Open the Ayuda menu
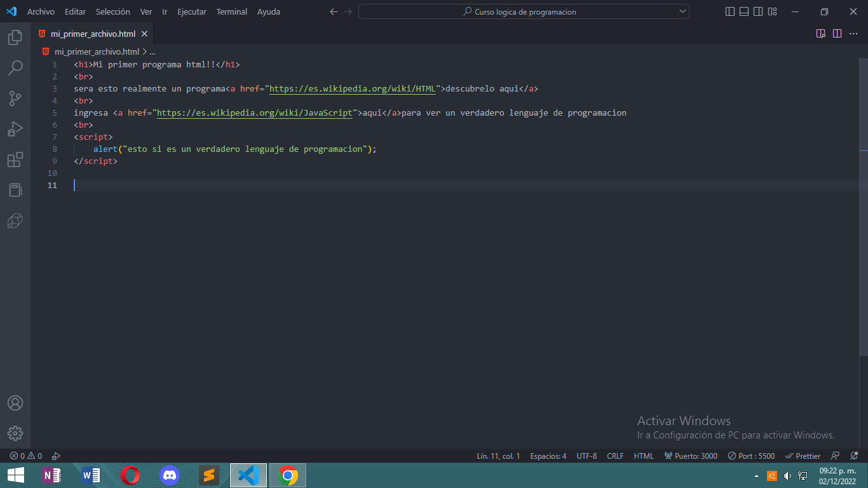Screen dimensions: 868x488 pyautogui.click(x=269, y=11)
